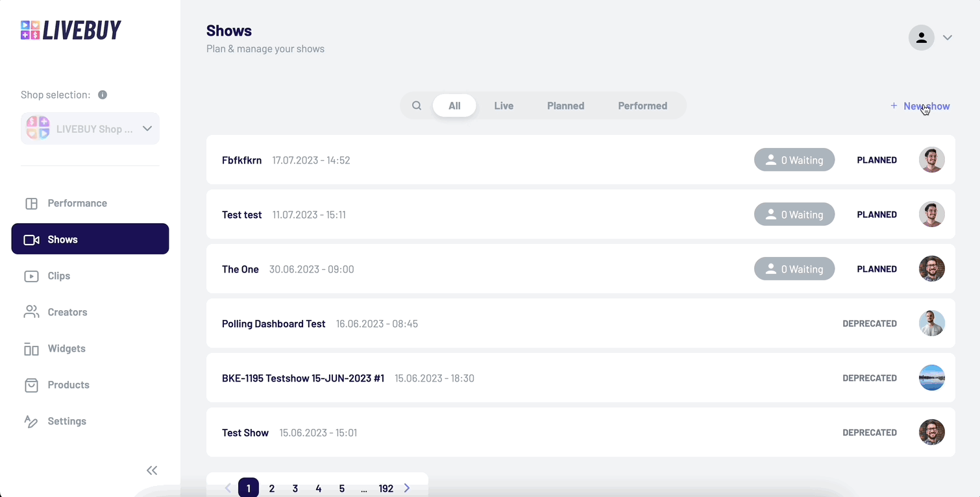Filter shows by Live tab
980x497 pixels.
(504, 106)
